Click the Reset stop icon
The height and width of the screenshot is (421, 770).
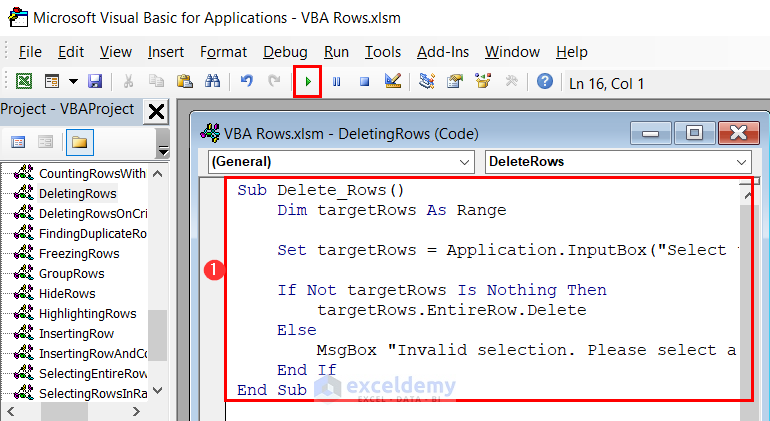364,82
